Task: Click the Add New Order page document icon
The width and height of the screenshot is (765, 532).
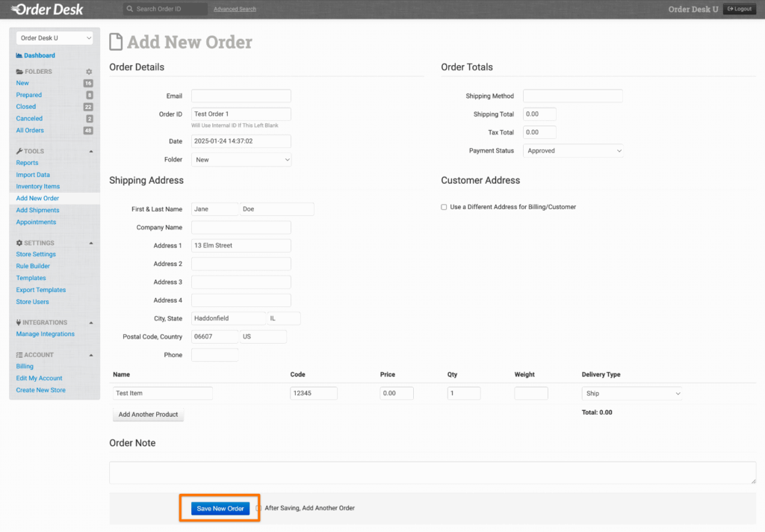Action: point(116,42)
